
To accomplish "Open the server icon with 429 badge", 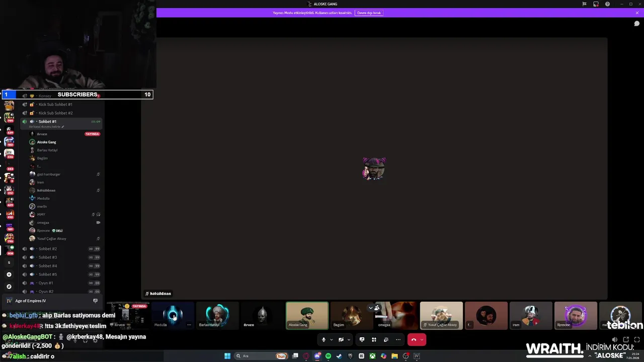I will [9, 202].
